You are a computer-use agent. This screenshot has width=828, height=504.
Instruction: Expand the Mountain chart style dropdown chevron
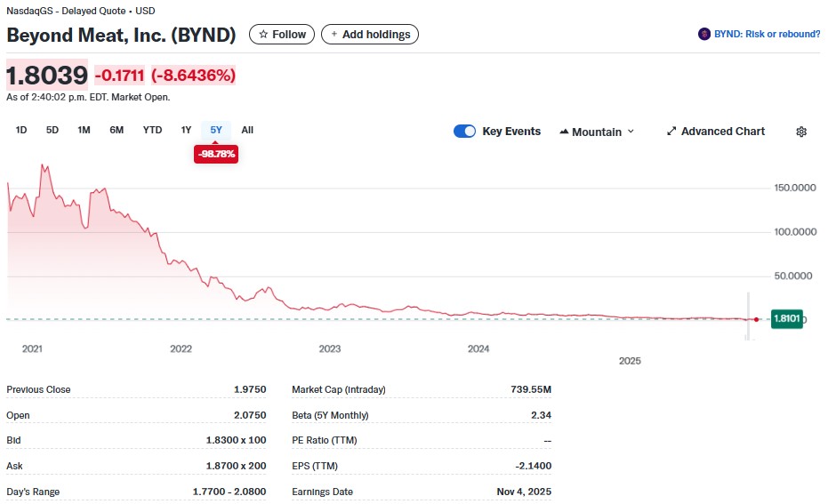pyautogui.click(x=631, y=132)
